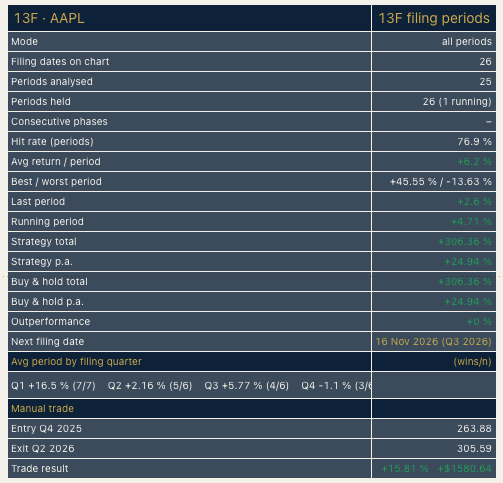Select the 'Strategy p.a.' label
The width and height of the screenshot is (503, 483).
(x=42, y=262)
